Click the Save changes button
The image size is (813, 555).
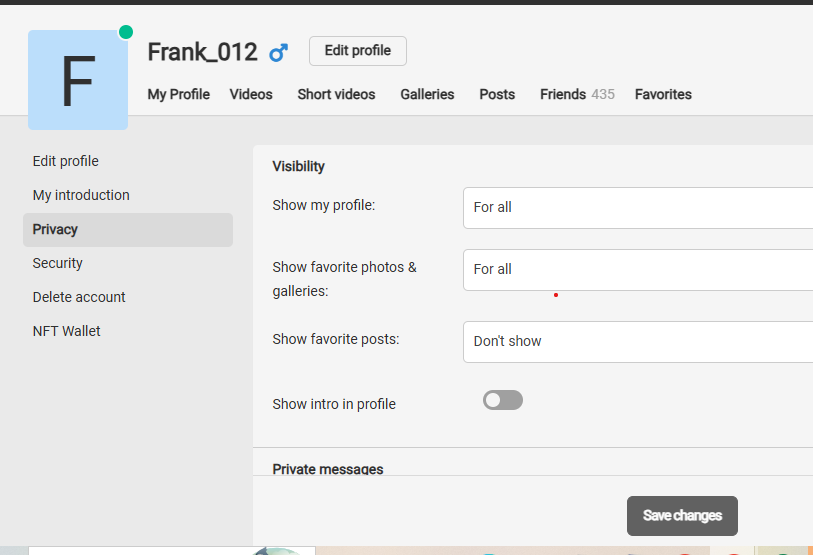coord(682,516)
